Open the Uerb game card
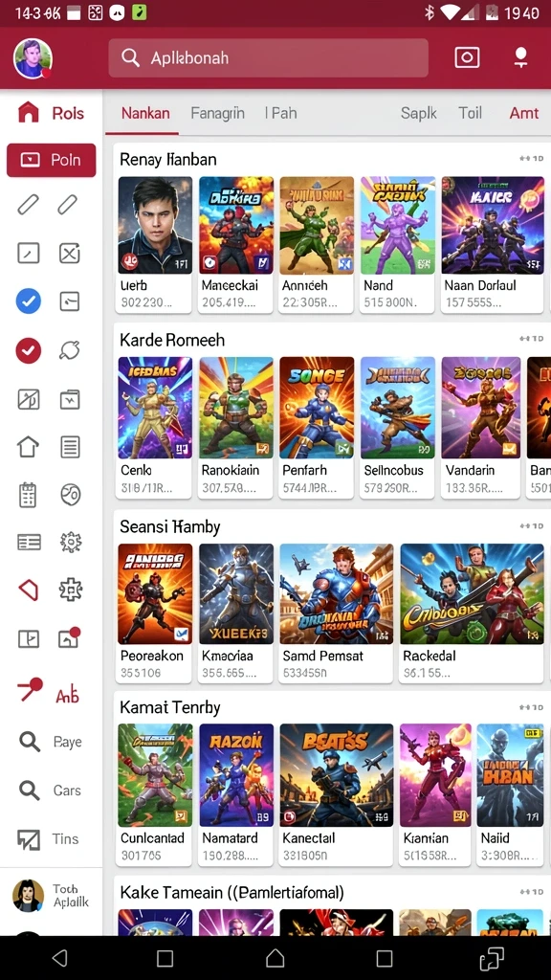 click(x=155, y=244)
